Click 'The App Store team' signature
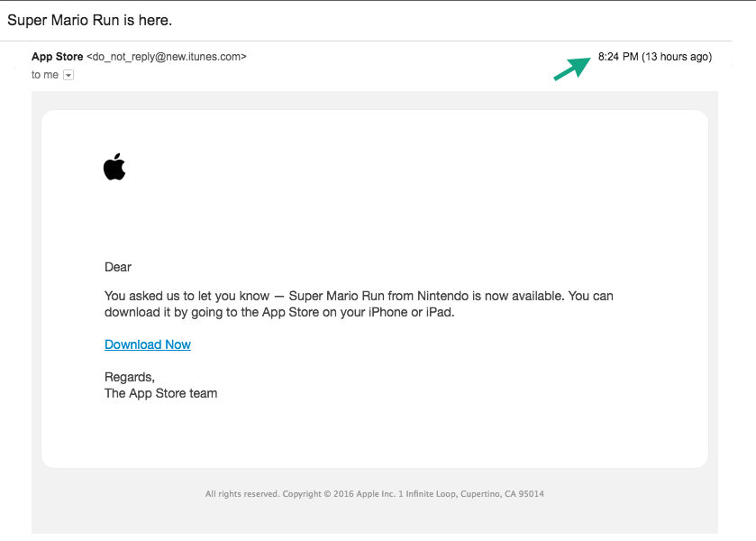Screen dimensions: 756x541 [161, 393]
